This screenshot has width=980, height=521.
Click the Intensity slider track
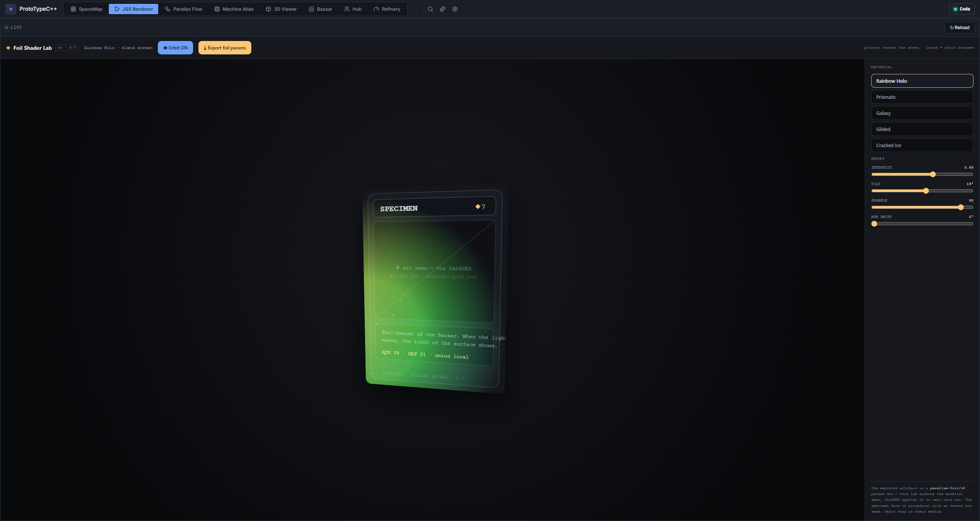click(x=922, y=174)
